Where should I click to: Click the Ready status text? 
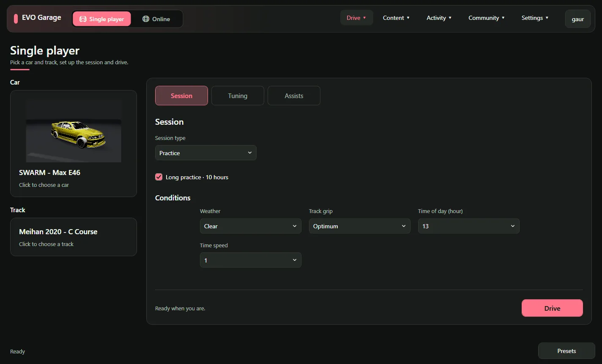pos(17,351)
